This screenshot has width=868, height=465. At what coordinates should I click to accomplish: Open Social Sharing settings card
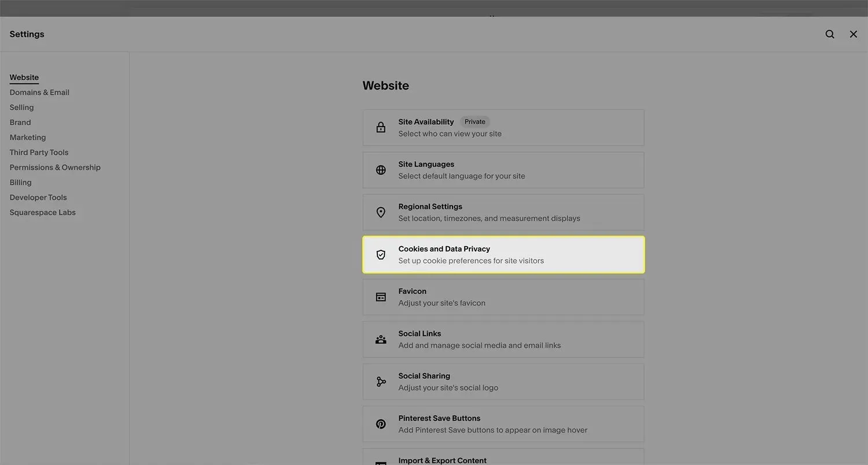(503, 382)
